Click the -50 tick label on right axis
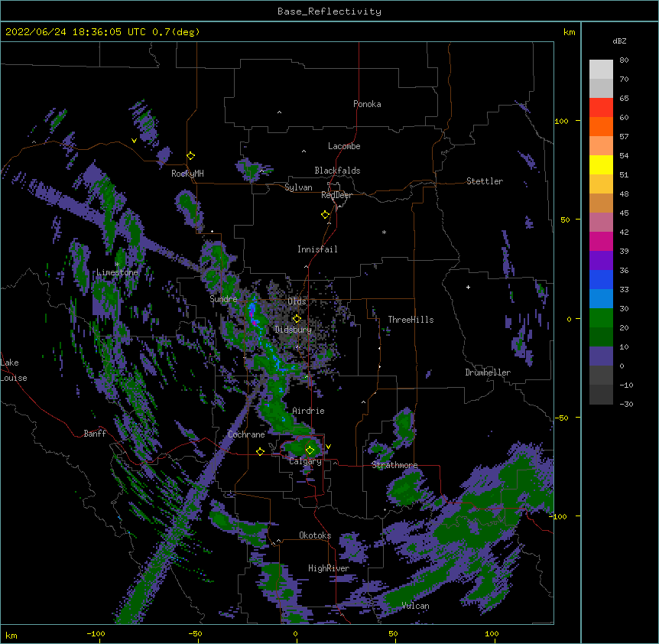The width and height of the screenshot is (659, 644). tap(562, 418)
